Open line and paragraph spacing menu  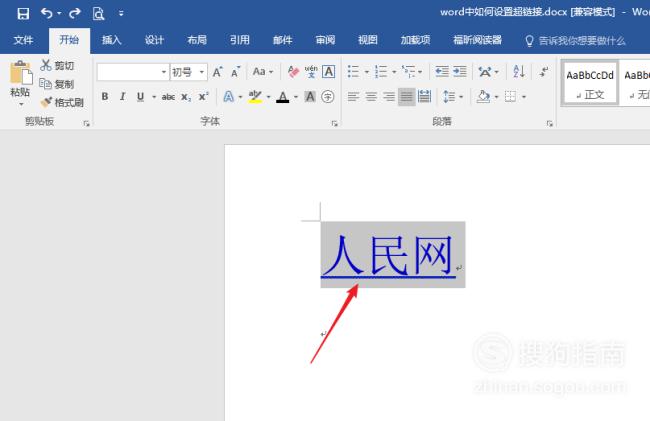coord(452,97)
